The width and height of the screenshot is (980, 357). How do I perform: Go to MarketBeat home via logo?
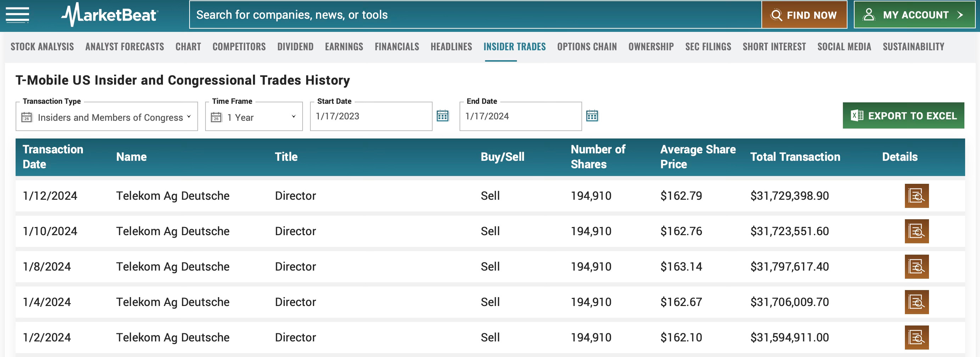[x=109, y=15]
